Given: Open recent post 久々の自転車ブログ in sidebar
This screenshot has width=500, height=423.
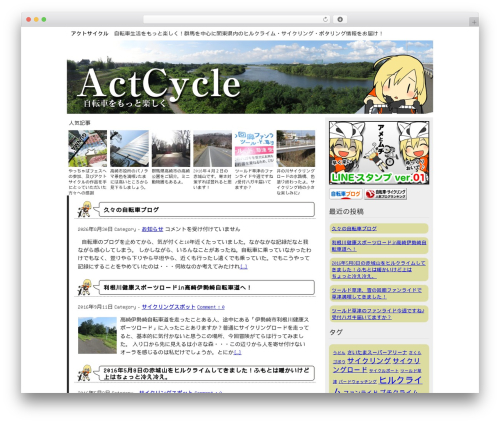Looking at the screenshot, I should (x=354, y=229).
